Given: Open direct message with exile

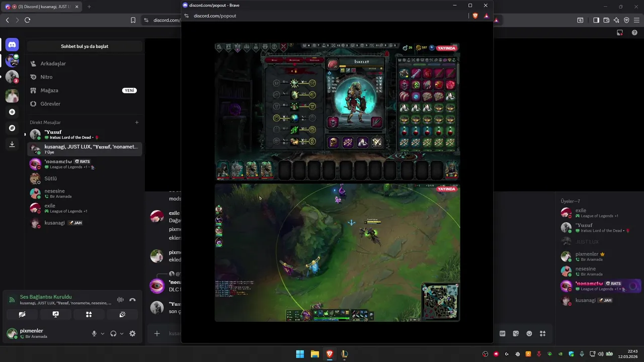Looking at the screenshot, I should tap(85, 208).
